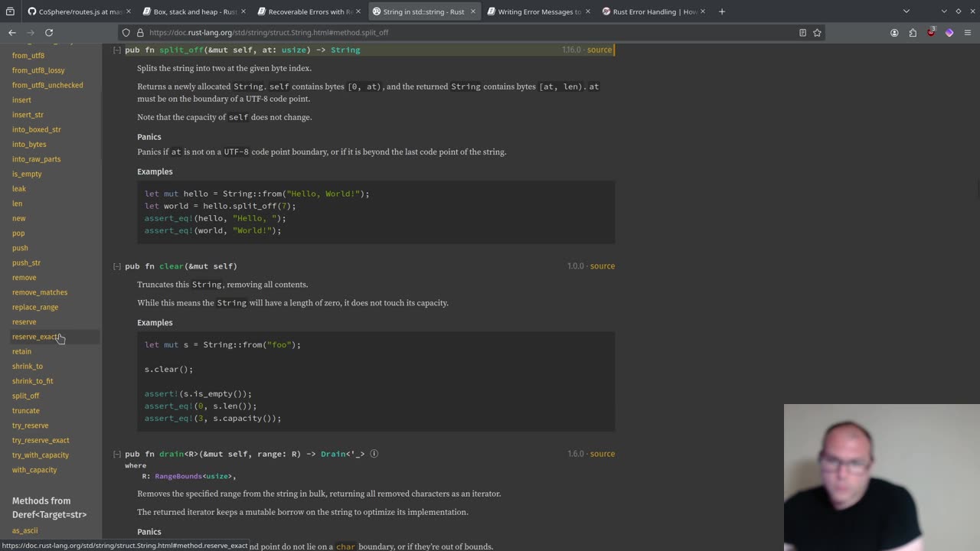Toggle reader view icon in address bar
Screen dimensions: 980x551
pyautogui.click(x=802, y=33)
